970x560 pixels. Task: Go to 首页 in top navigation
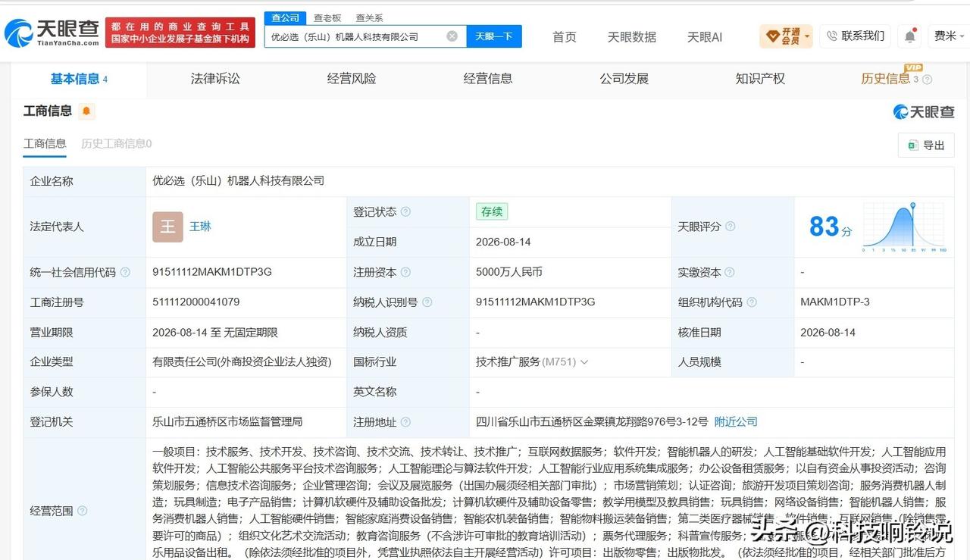[564, 36]
